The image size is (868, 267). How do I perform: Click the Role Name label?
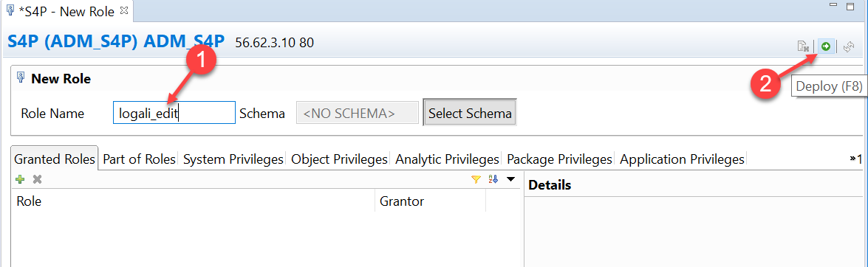[x=52, y=114]
